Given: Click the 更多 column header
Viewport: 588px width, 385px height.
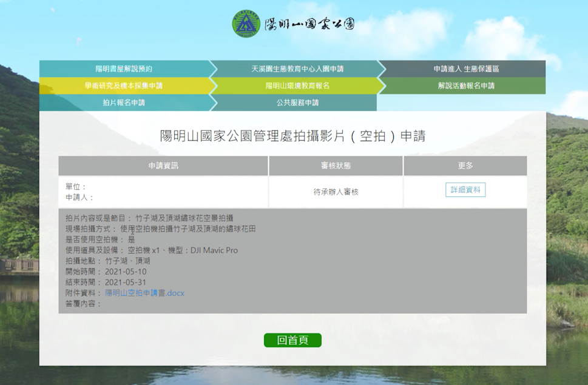Looking at the screenshot, I should [465, 166].
